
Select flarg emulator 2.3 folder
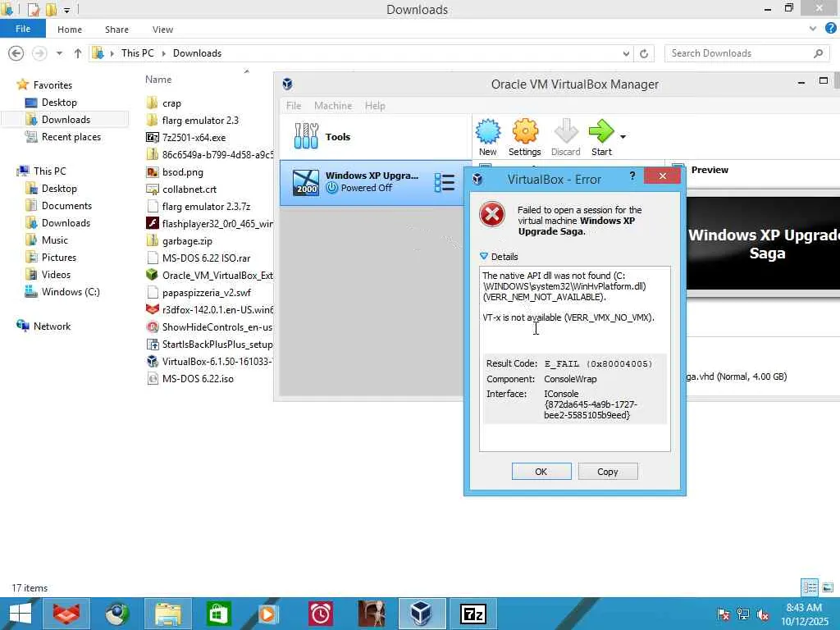[x=200, y=120]
